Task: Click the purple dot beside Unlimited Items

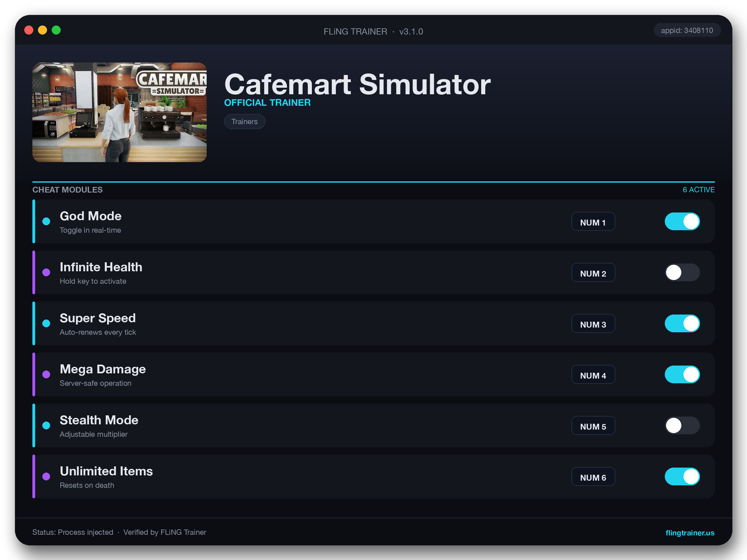Action: tap(46, 476)
